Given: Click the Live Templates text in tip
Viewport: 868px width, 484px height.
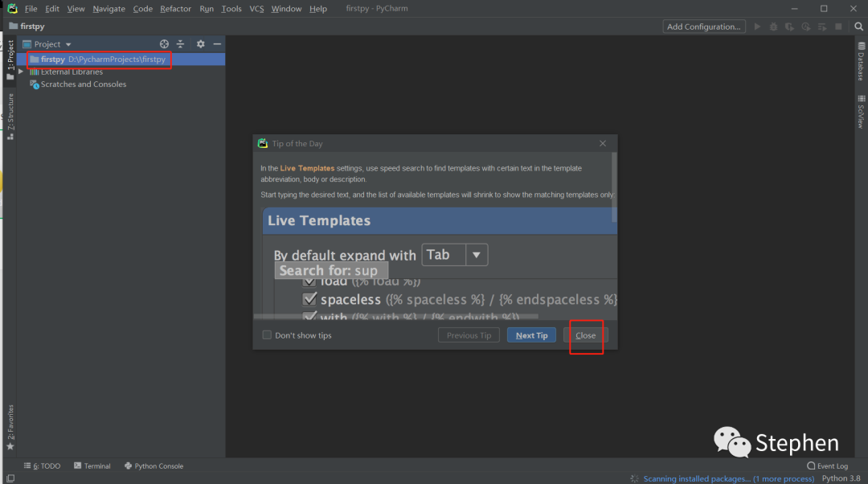Looking at the screenshot, I should [307, 168].
